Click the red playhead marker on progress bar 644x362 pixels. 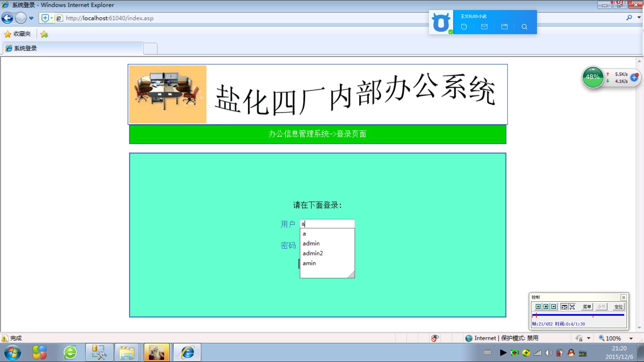[536, 315]
